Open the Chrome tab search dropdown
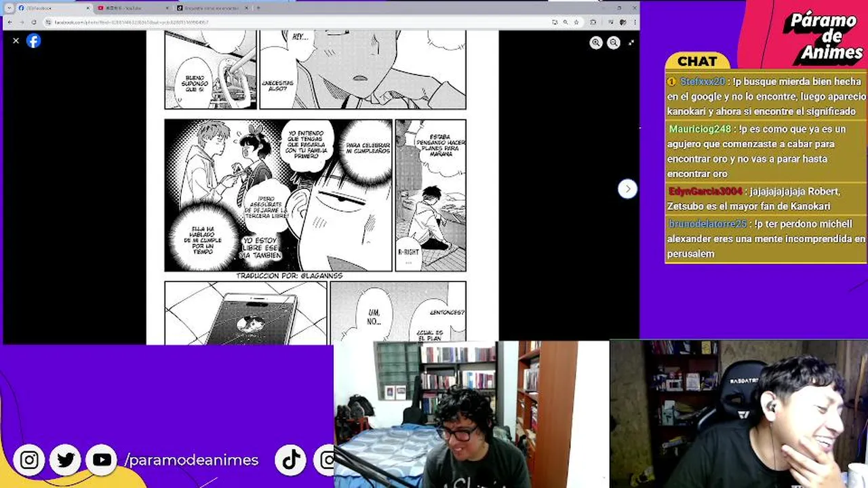 coord(9,8)
